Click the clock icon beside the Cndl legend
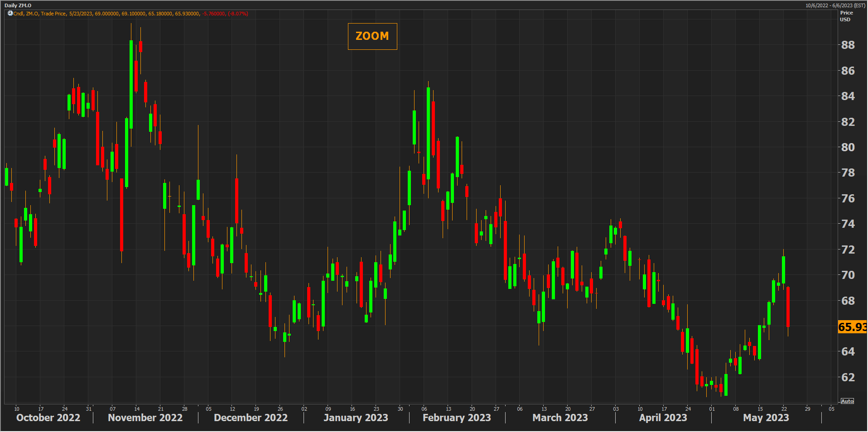This screenshot has width=868, height=432. [x=10, y=14]
